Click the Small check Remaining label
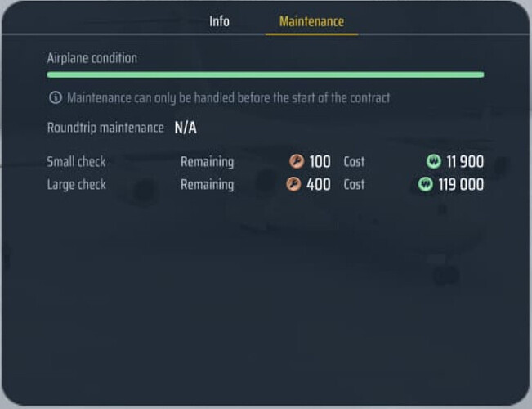The height and width of the screenshot is (409, 532). click(207, 162)
